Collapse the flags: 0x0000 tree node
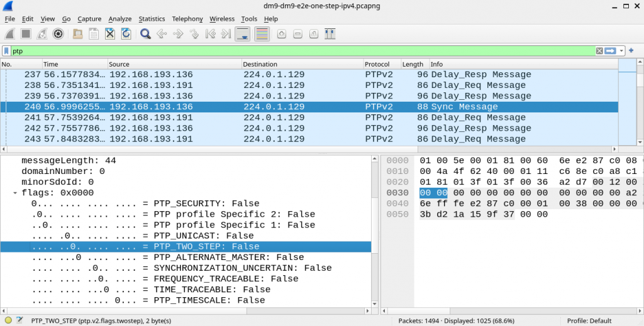The width and height of the screenshot is (644, 326). pos(15,193)
